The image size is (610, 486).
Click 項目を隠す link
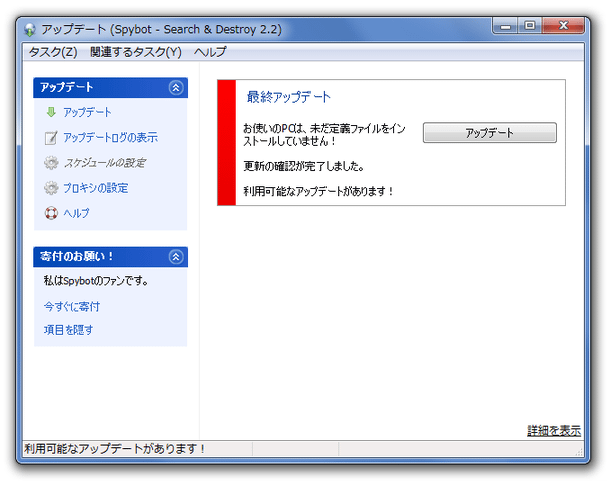pyautogui.click(x=68, y=330)
